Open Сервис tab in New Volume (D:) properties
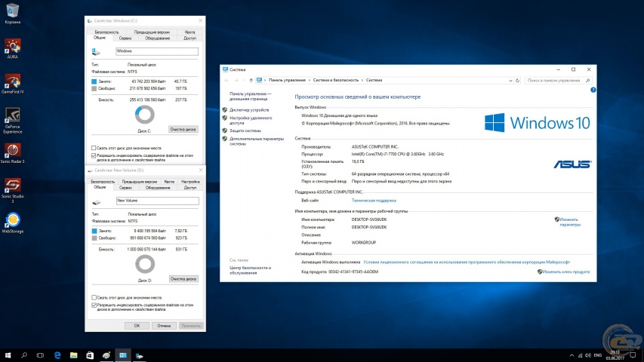Image resolution: width=644 pixels, height=362 pixels. point(125,188)
